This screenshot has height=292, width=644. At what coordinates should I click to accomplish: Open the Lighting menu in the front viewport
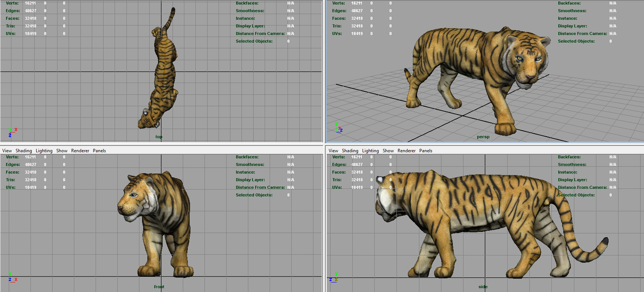pos(44,151)
